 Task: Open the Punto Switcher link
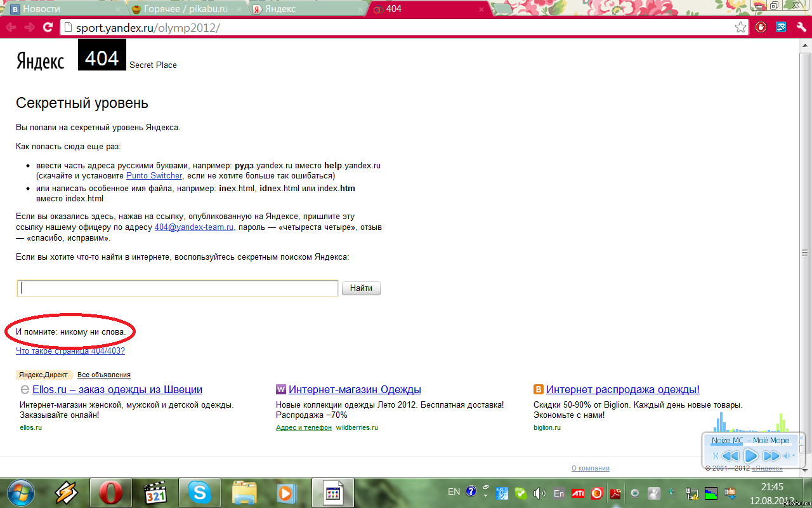[154, 175]
